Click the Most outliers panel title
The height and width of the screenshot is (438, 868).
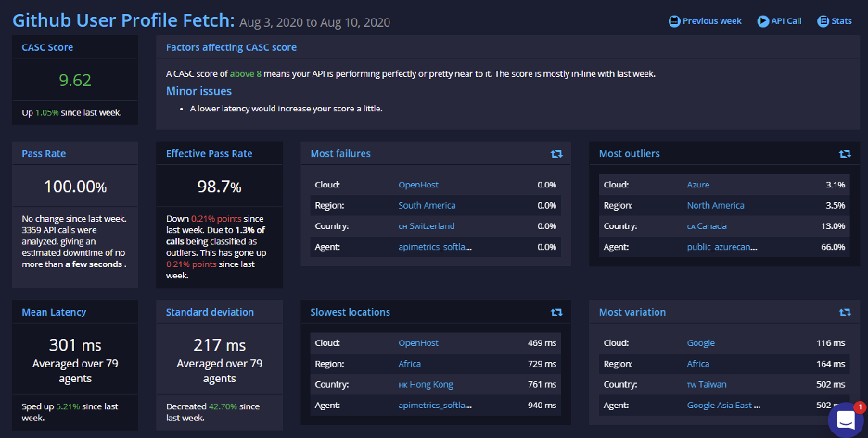630,154
